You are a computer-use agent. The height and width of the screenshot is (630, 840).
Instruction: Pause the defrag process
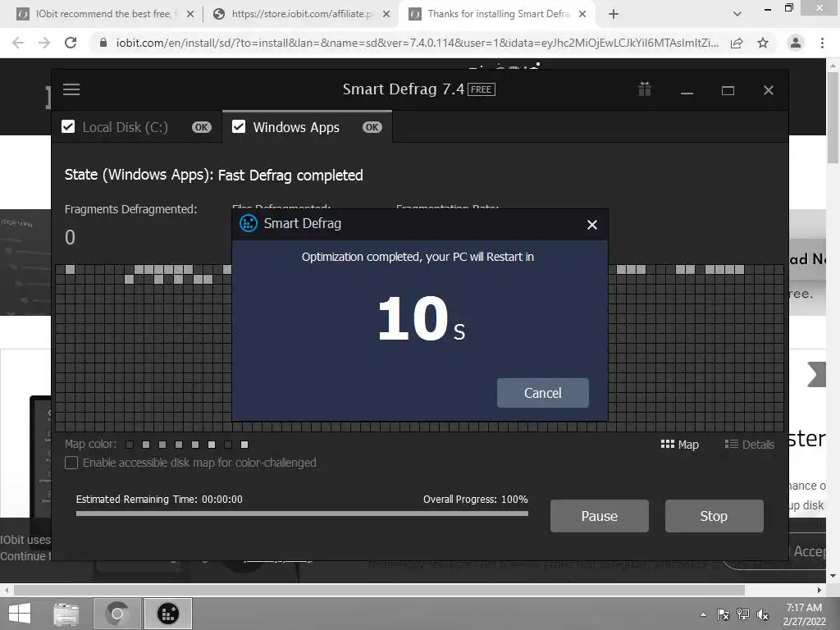tap(600, 516)
